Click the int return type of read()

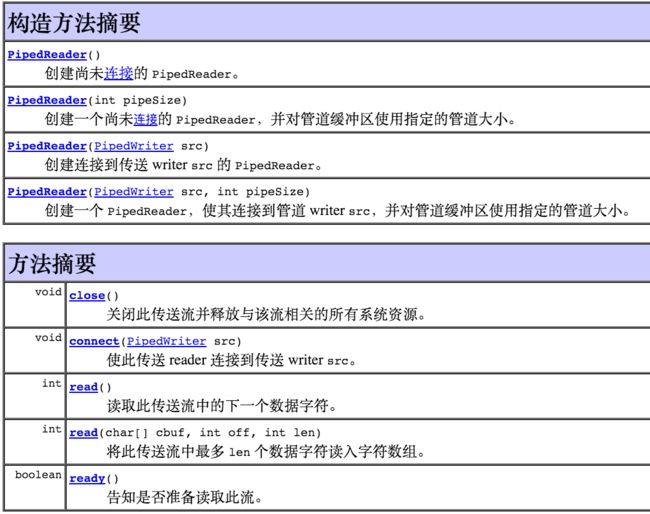(x=52, y=383)
